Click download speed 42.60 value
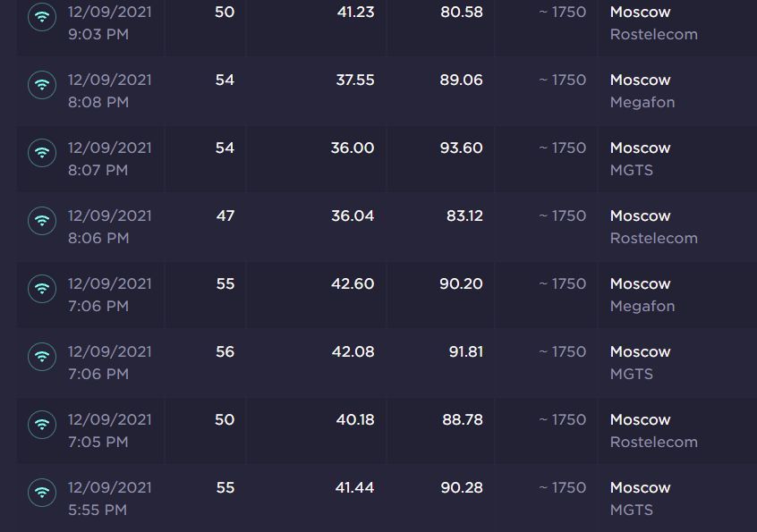757x532 pixels. [x=353, y=284]
